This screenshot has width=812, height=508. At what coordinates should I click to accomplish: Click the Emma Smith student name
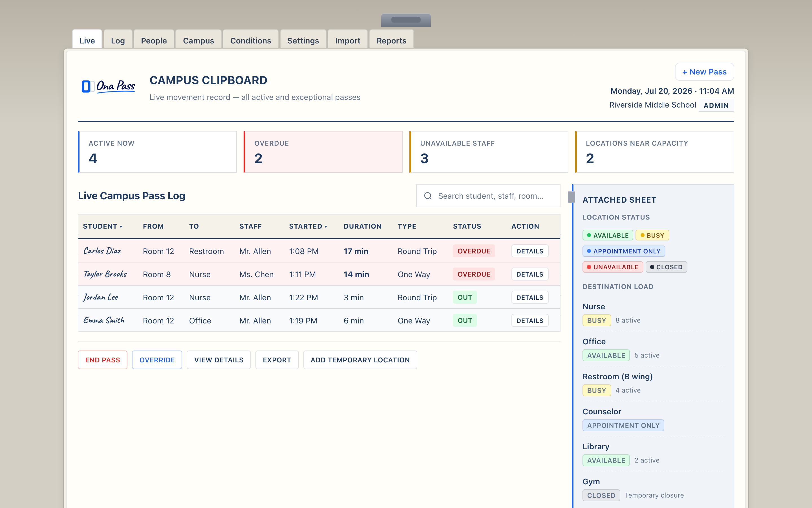click(x=104, y=321)
